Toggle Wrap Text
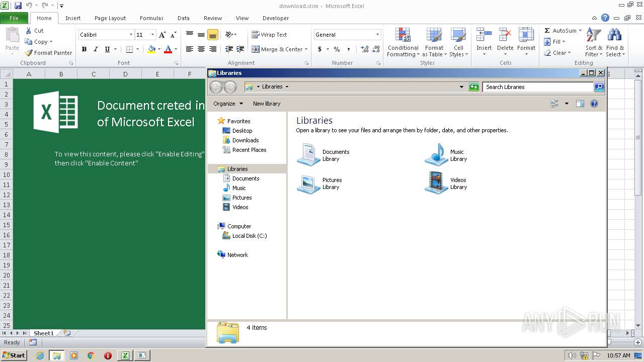This screenshot has height=362, width=644. pos(269,35)
